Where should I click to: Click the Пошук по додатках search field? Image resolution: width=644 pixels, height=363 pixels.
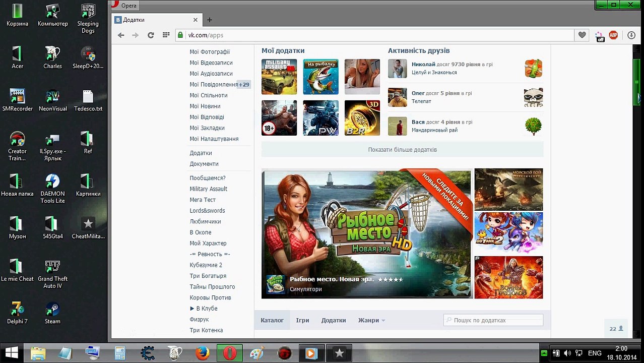[x=493, y=320]
